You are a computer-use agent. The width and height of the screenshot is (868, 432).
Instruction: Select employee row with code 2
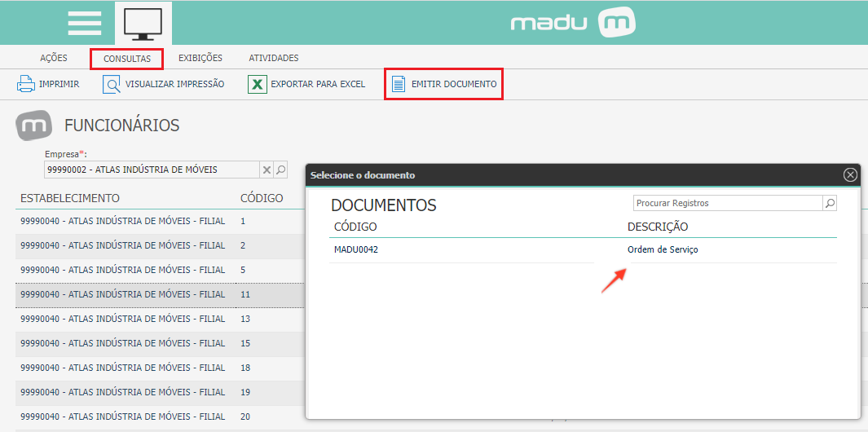pos(161,245)
